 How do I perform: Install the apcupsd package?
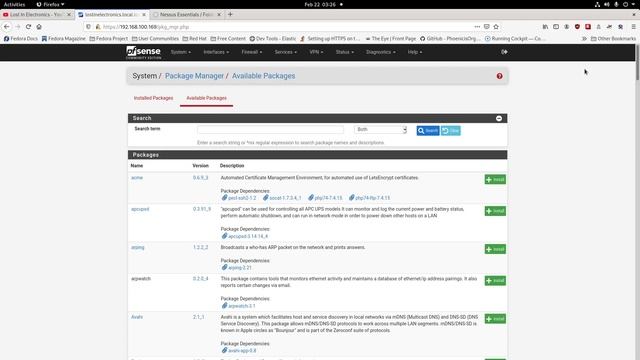click(x=495, y=211)
